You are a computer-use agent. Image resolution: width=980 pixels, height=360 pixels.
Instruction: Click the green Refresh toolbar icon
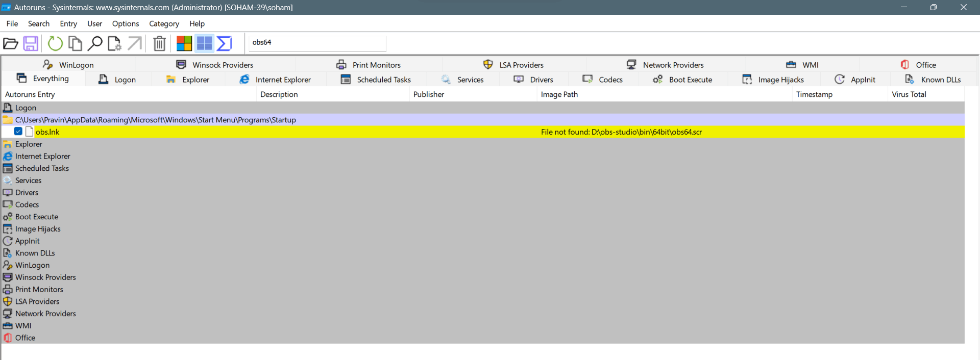pos(55,43)
